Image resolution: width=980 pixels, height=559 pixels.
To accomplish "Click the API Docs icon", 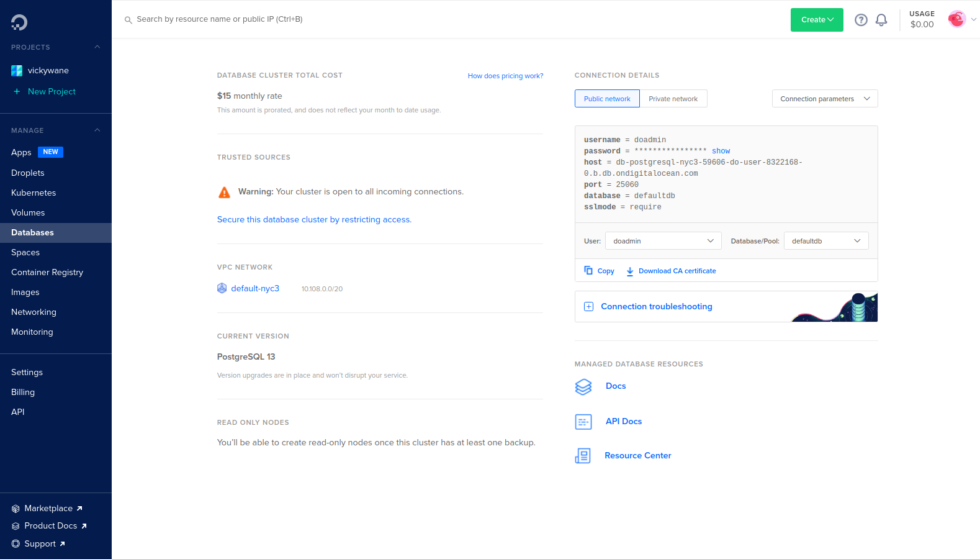I will [x=583, y=422].
